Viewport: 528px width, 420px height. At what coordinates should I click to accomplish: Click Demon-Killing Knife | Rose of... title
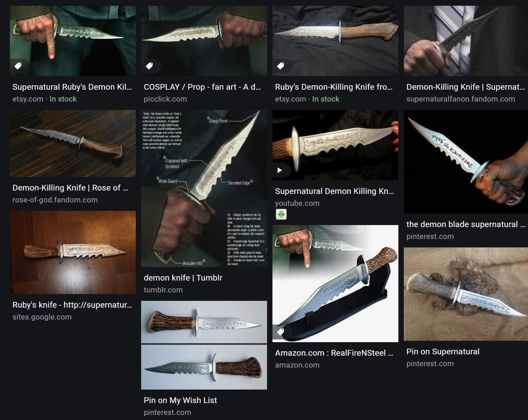(x=70, y=188)
